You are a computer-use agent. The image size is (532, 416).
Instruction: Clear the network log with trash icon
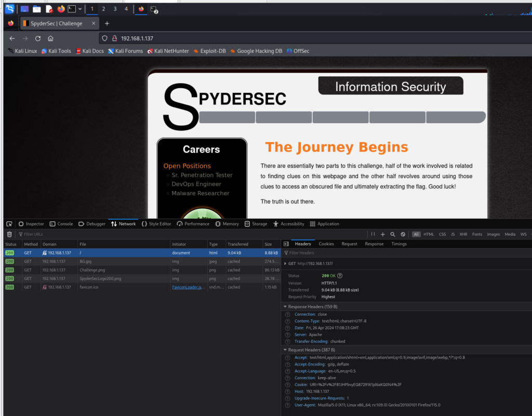point(9,234)
